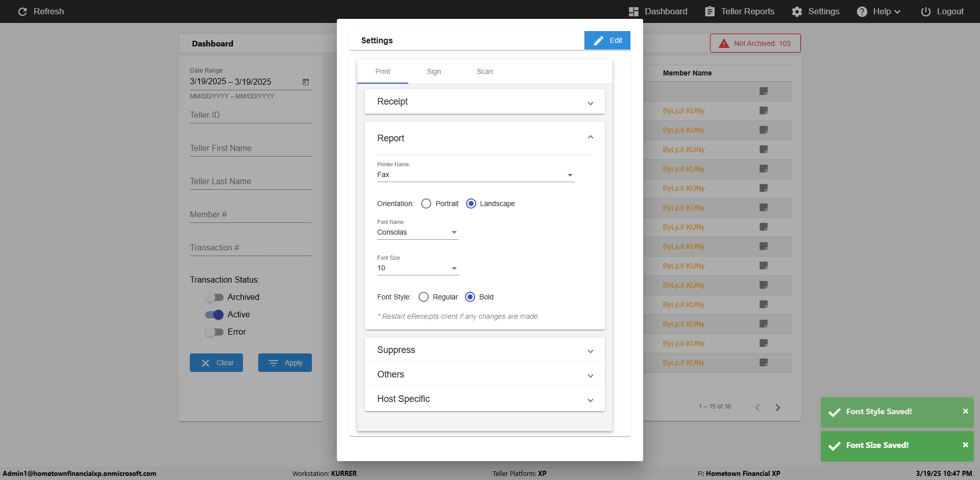Open the Font Name dropdown
Image resolution: width=980 pixels, height=480 pixels.
tap(418, 233)
